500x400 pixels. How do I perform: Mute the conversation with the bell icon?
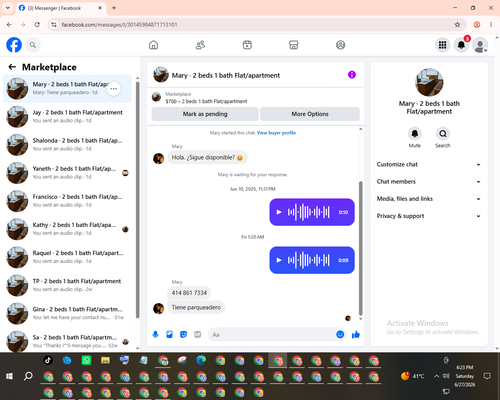[x=415, y=134]
